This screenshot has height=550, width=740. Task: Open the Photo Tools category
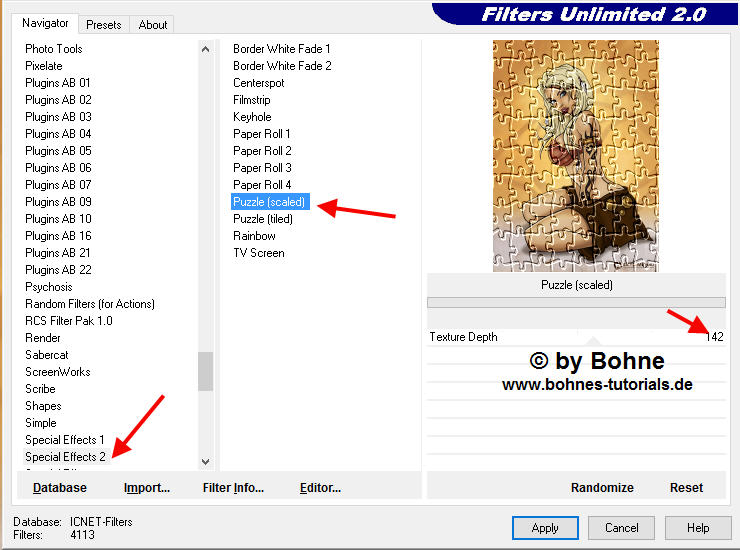click(x=54, y=49)
